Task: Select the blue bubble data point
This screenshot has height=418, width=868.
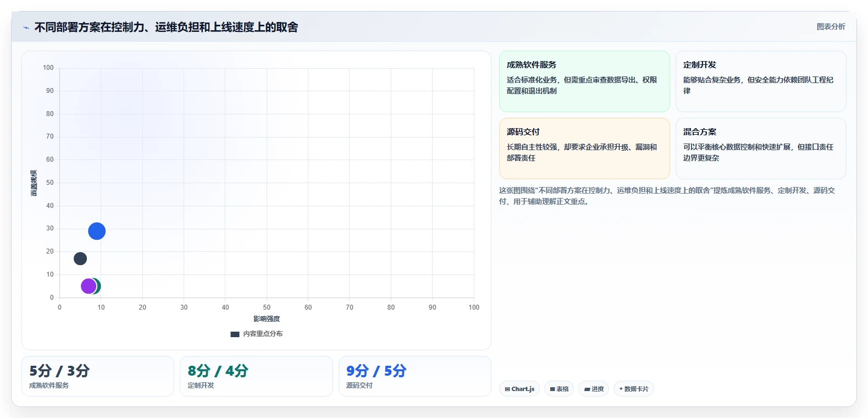Action: coord(97,231)
